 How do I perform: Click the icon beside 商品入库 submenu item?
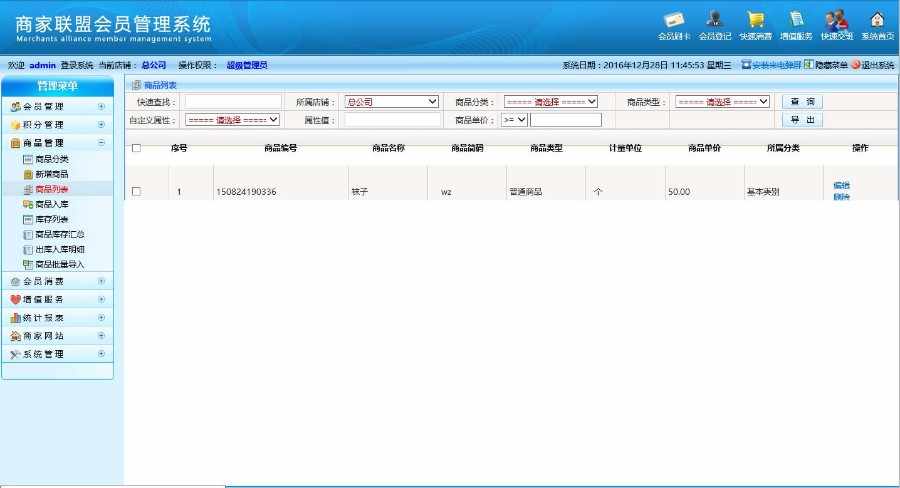tap(28, 204)
